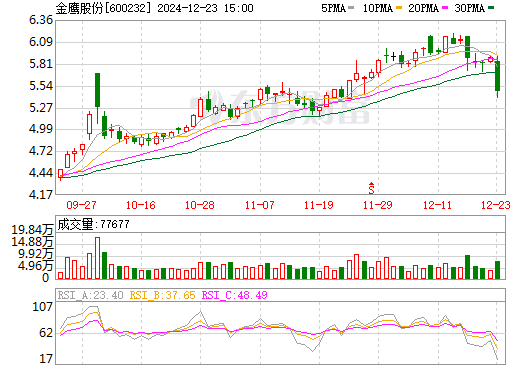Click the 6.09 price axis label
This screenshot has height=365, width=520.
coord(41,42)
